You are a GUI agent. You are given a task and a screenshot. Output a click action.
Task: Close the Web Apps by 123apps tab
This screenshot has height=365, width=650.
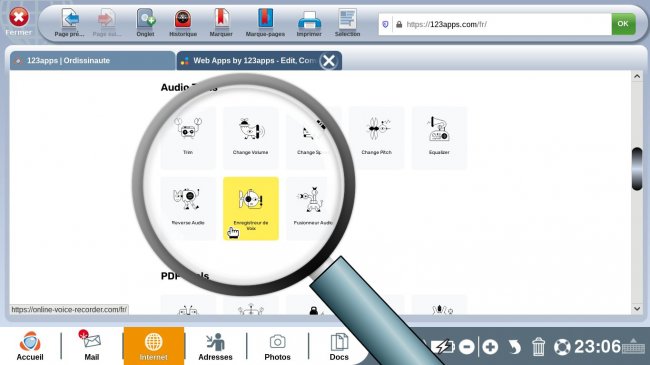point(329,61)
